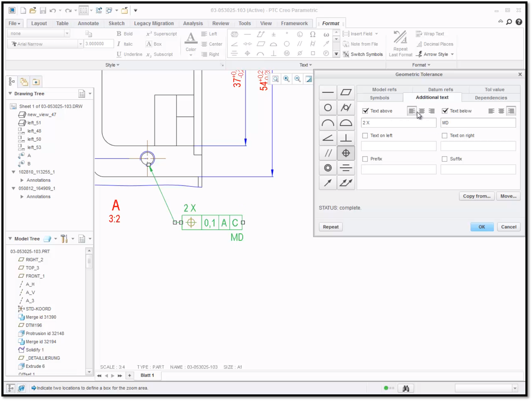Click the Refit zoom icon above drawing
The image size is (532, 401).
(x=275, y=79)
